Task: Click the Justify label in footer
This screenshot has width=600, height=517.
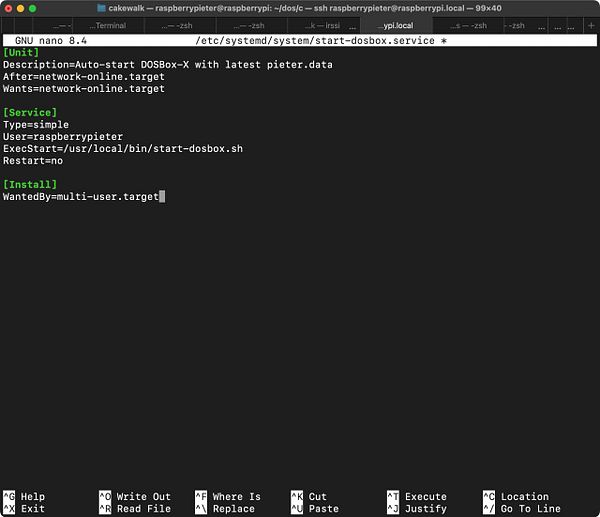Action: pyautogui.click(x=426, y=509)
